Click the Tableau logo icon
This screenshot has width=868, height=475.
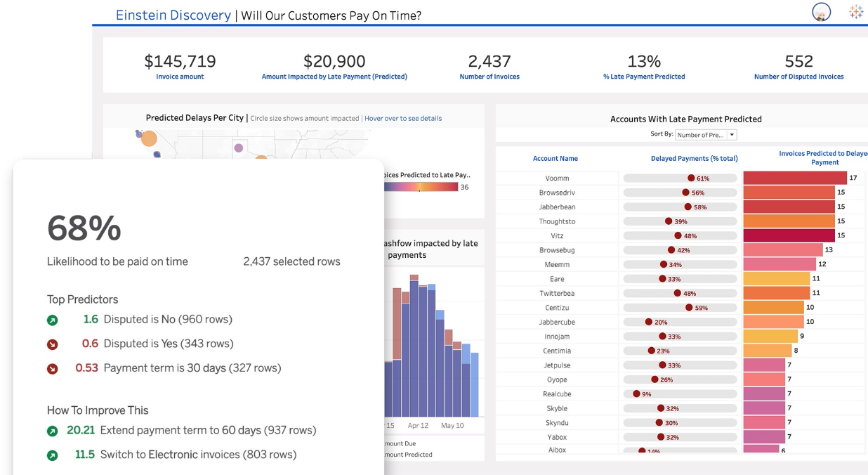[x=855, y=12]
